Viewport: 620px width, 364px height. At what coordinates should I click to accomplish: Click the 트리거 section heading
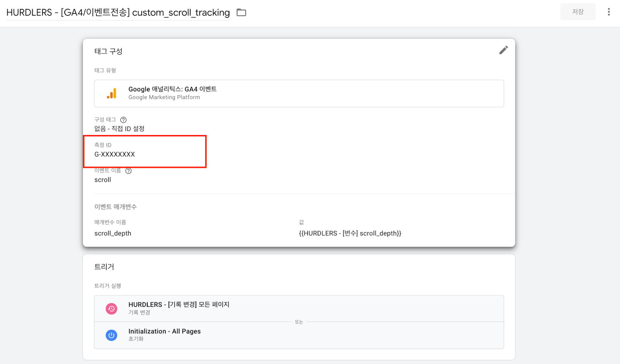[x=104, y=266]
